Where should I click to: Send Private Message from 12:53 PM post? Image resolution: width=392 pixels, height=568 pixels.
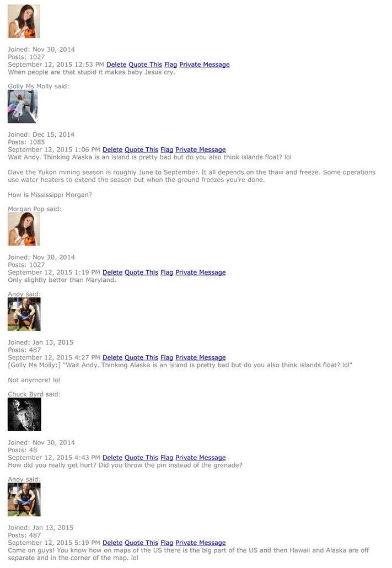point(205,65)
